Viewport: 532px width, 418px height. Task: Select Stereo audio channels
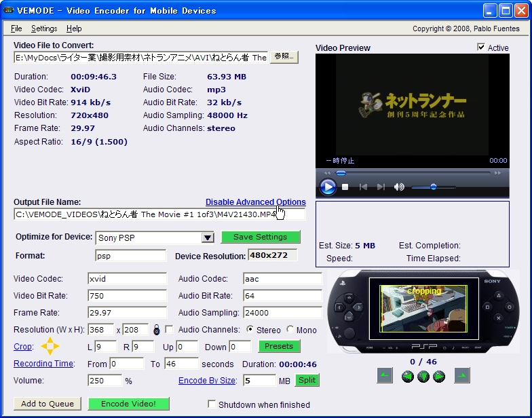point(250,329)
